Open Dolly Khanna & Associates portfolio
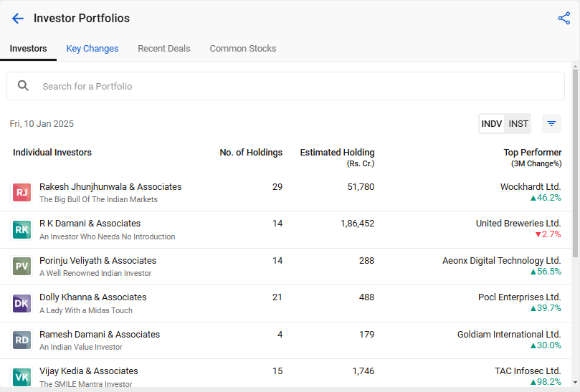The width and height of the screenshot is (580, 392). [x=93, y=297]
